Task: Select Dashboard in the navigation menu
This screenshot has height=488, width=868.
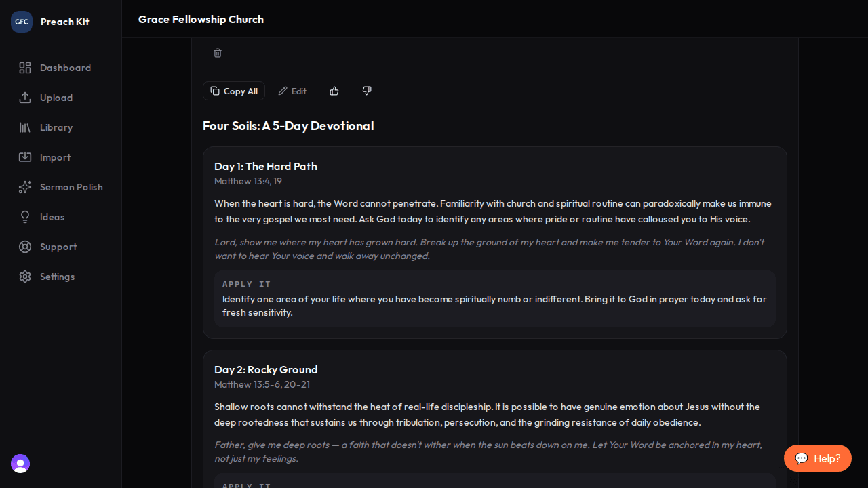Action: pyautogui.click(x=65, y=68)
